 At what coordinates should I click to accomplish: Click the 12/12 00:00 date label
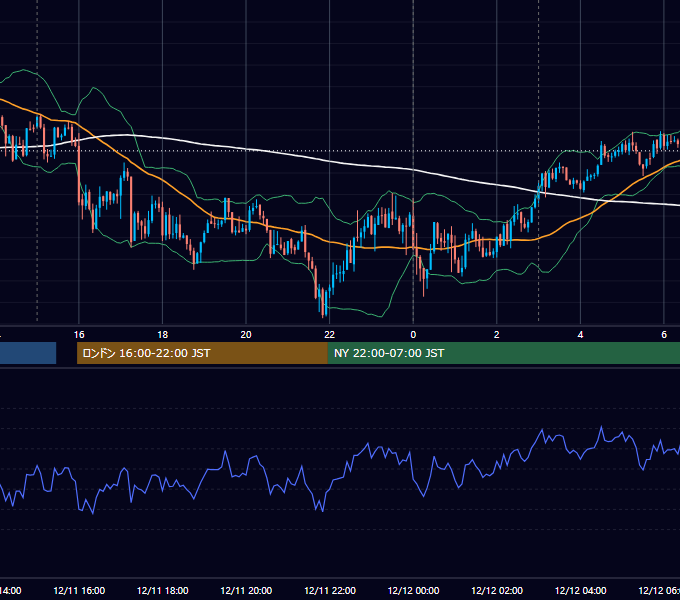(413, 590)
